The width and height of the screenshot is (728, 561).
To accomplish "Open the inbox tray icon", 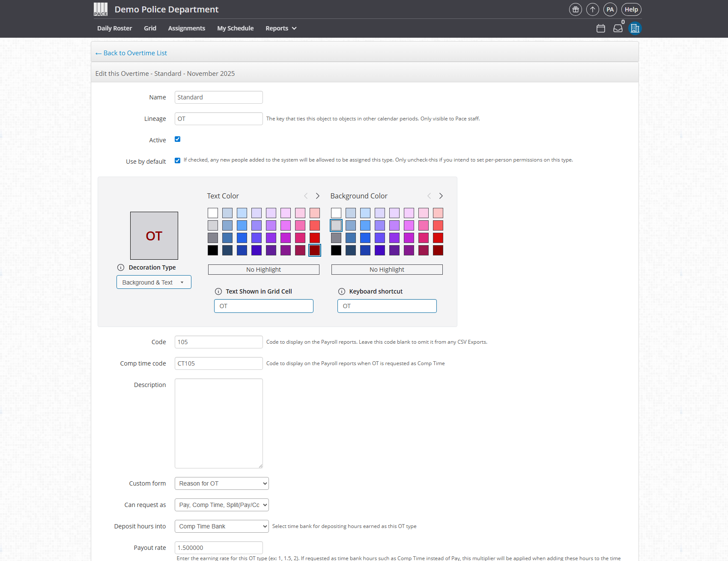I will pyautogui.click(x=618, y=28).
